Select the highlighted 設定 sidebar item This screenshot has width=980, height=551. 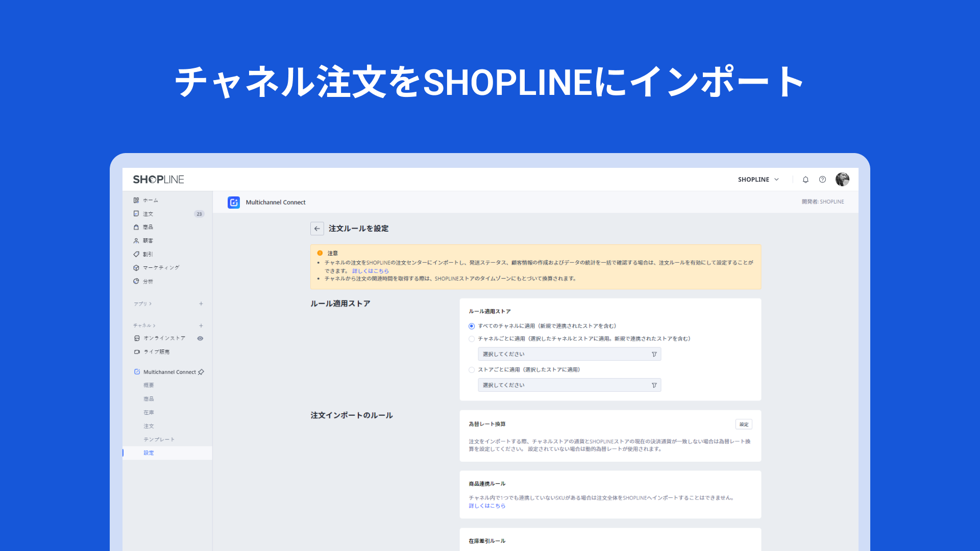pyautogui.click(x=167, y=453)
